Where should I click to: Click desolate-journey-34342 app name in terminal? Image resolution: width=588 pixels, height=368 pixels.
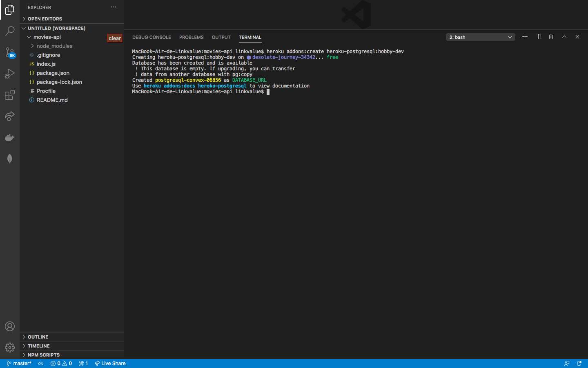click(x=284, y=57)
